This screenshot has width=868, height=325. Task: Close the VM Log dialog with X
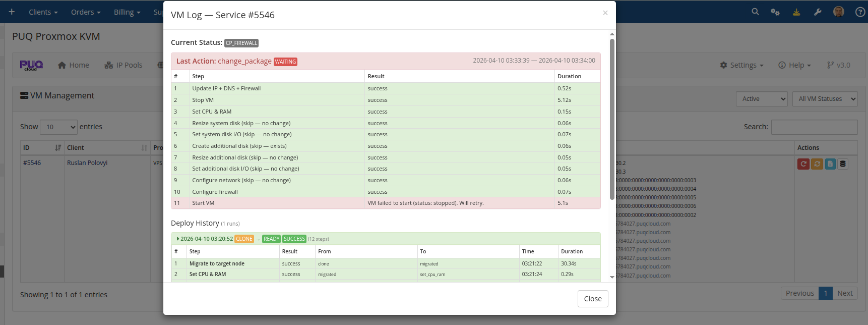tap(605, 13)
